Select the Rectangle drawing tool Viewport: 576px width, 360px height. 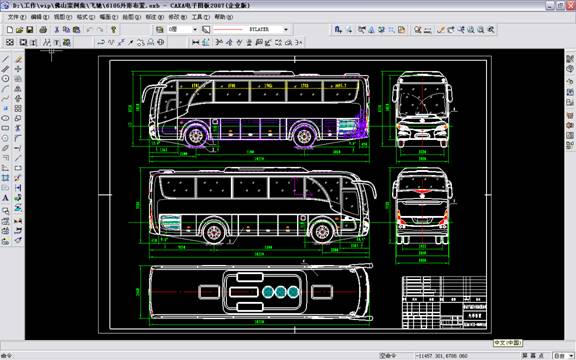6,128
